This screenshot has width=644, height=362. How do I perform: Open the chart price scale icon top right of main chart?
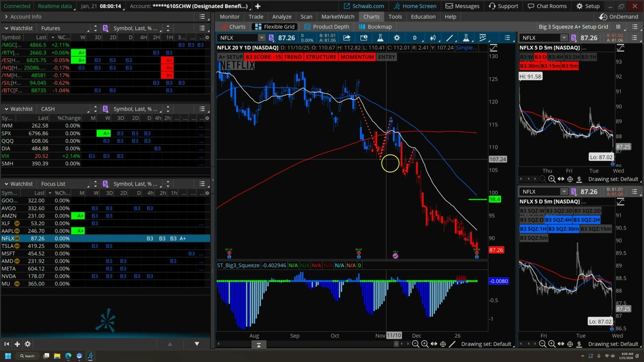coord(493,48)
